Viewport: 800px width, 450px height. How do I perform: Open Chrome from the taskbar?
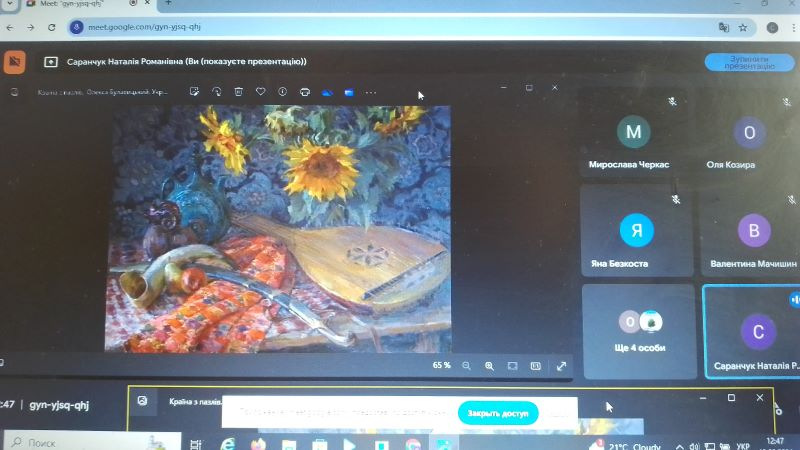tap(413, 444)
